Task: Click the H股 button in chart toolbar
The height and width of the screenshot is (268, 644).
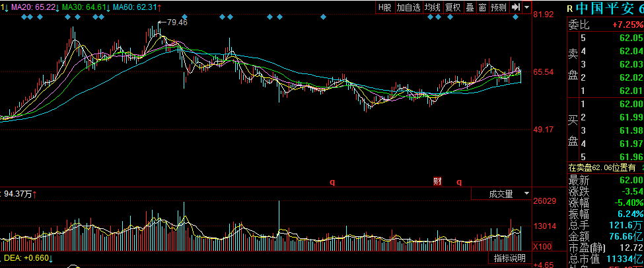Action: [x=385, y=7]
